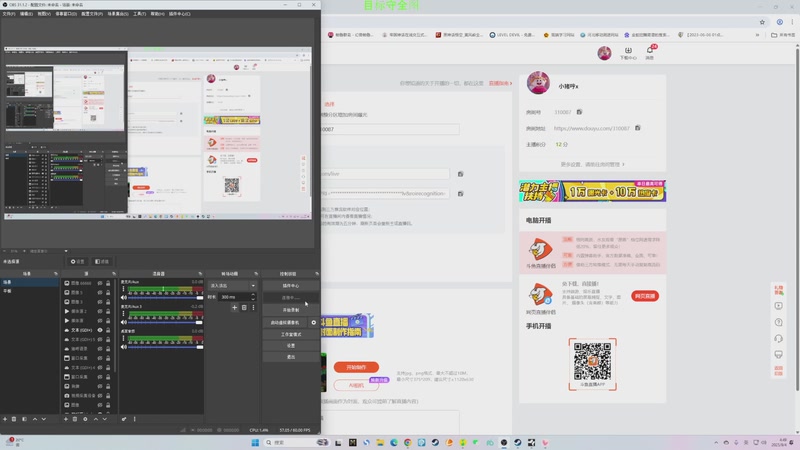Move the source down in the sources toolbar

(105, 419)
